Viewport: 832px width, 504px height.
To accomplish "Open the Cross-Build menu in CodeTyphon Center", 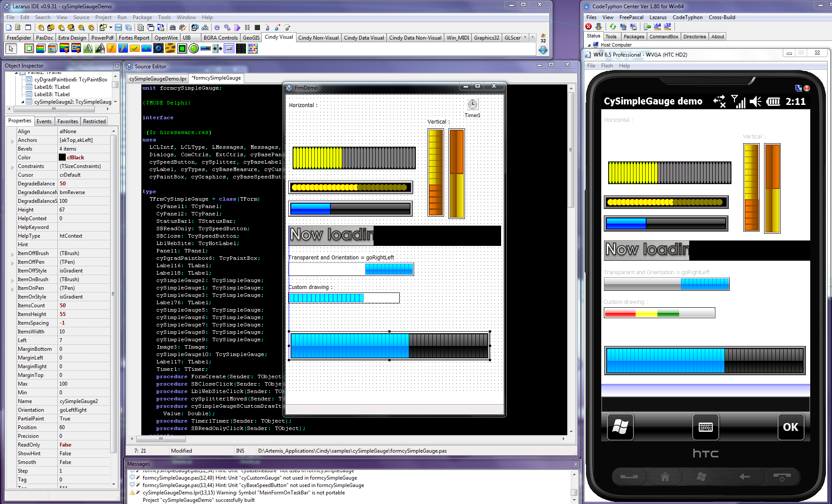I will tap(722, 17).
